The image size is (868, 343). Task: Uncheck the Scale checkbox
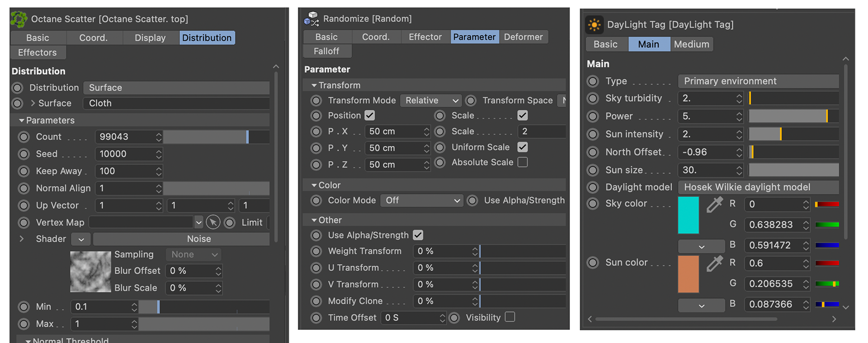[x=523, y=115]
